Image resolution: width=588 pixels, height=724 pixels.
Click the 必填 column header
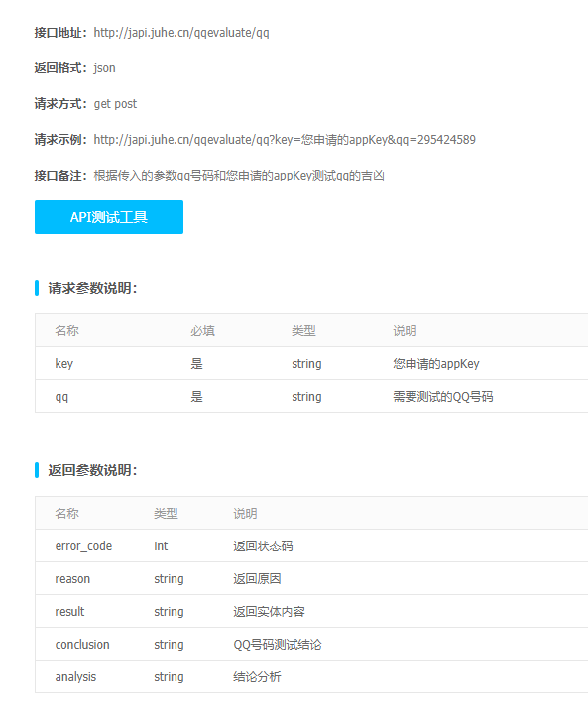tap(202, 330)
